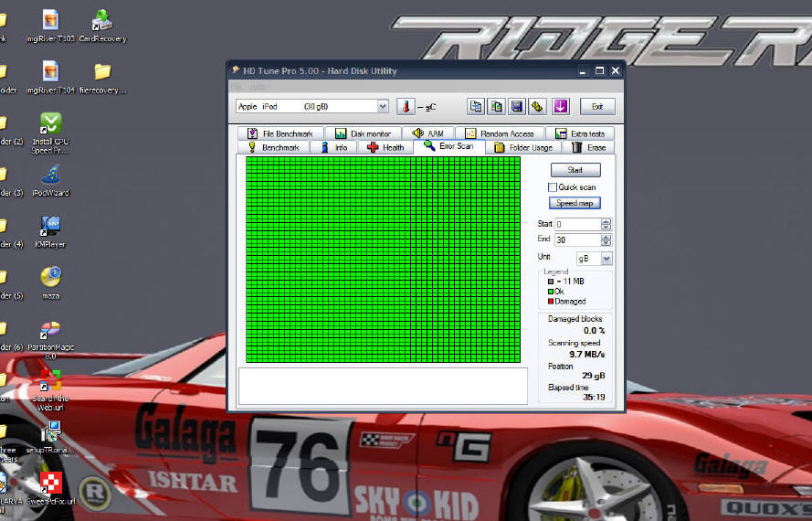Copy results as text to clipboard icon
This screenshot has width=812, height=521.
[x=475, y=106]
